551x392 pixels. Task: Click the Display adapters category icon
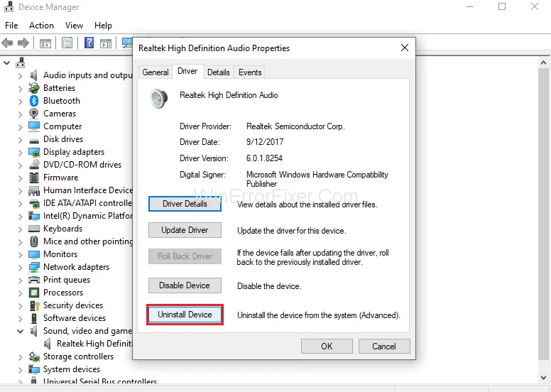pos(34,152)
